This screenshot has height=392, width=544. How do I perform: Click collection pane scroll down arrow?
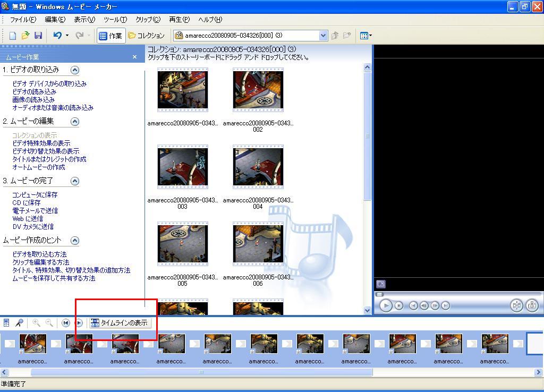(368, 311)
